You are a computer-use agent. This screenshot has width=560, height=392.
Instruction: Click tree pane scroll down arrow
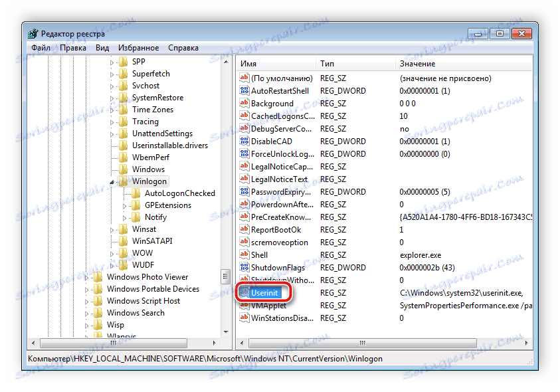(x=226, y=332)
